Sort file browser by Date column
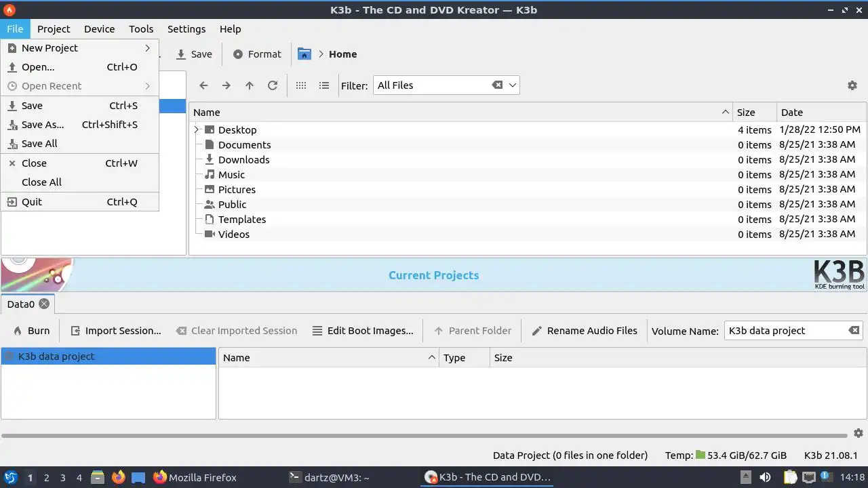Viewport: 868px width, 488px height. tap(821, 113)
